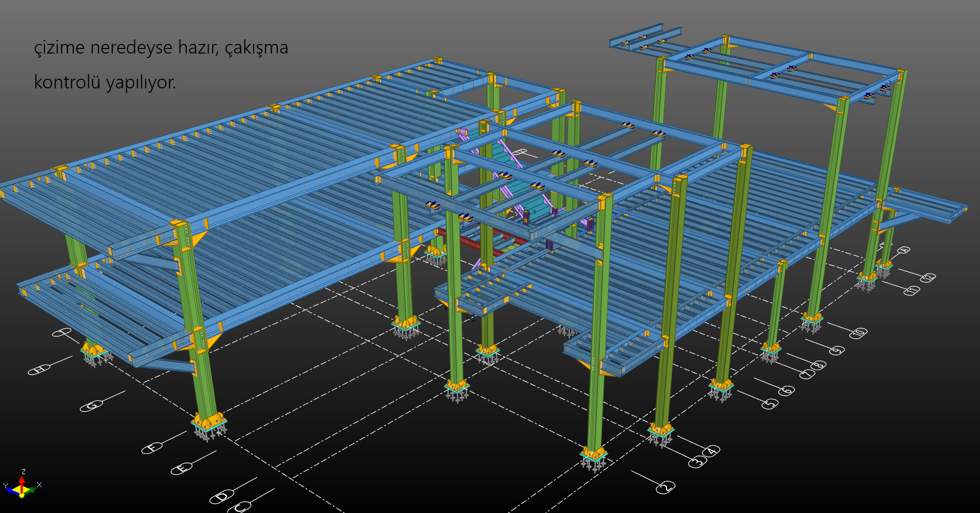Pick grid label D bubble

[x=221, y=497]
